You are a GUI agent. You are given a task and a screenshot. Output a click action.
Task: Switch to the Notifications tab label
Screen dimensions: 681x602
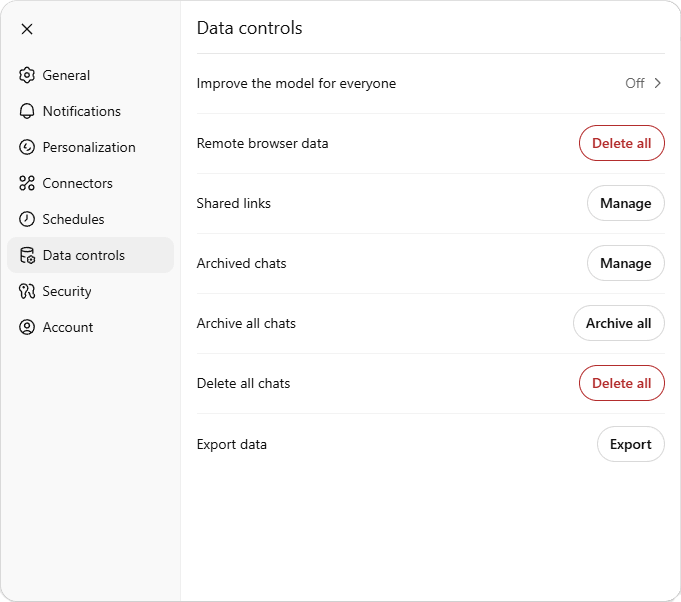[x=82, y=111]
